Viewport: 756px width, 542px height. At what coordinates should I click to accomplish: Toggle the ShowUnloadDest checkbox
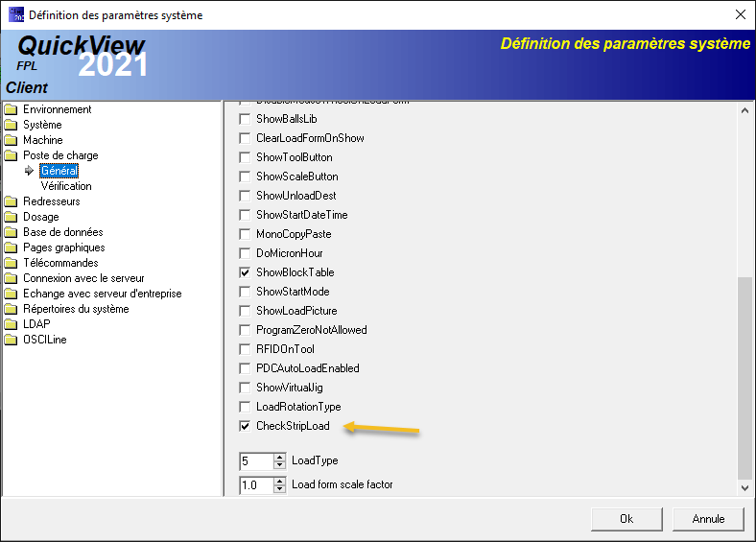(245, 196)
